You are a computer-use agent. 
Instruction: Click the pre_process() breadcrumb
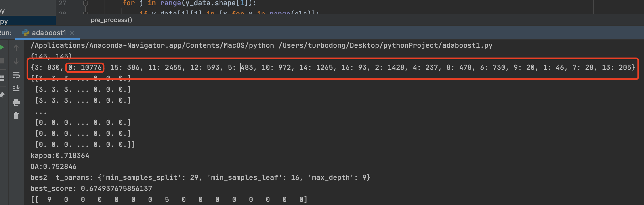(x=111, y=20)
